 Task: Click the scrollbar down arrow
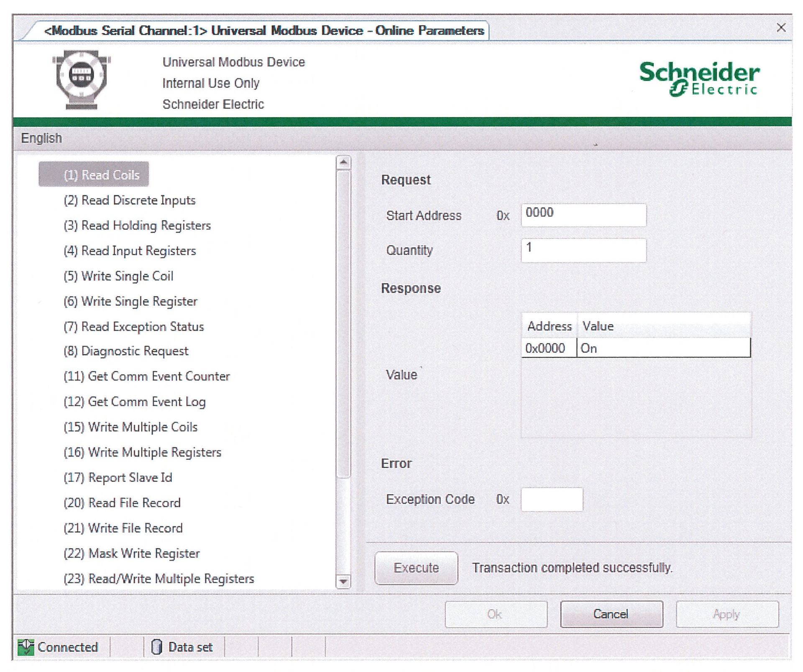click(x=343, y=582)
